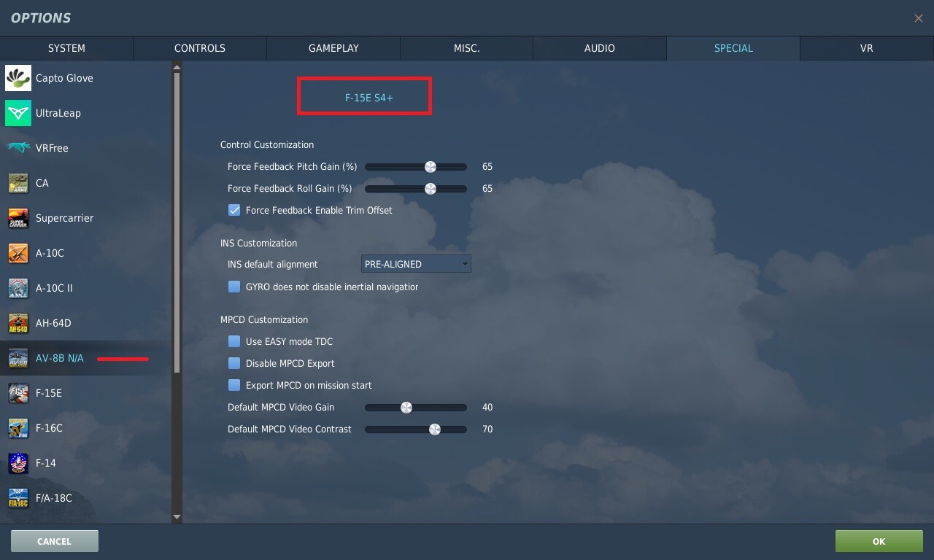Open the GAMEPLAY tab
934x560 pixels.
[333, 48]
